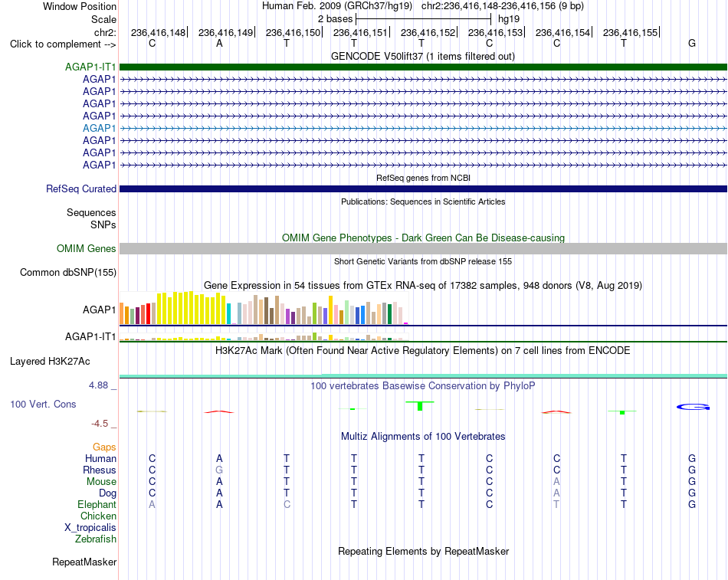728x580 pixels.
Task: Click the AGAP1-IT1 label beside the GTEx chart
Action: coord(90,336)
